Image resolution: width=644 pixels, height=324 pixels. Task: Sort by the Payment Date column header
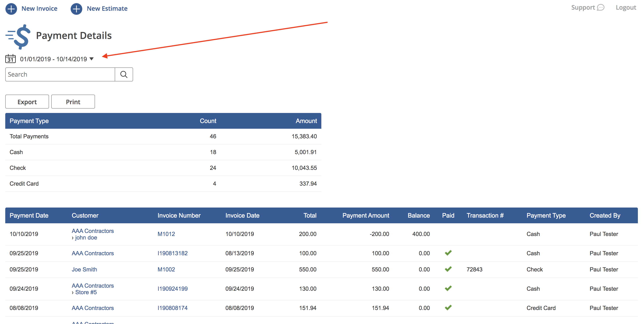29,215
